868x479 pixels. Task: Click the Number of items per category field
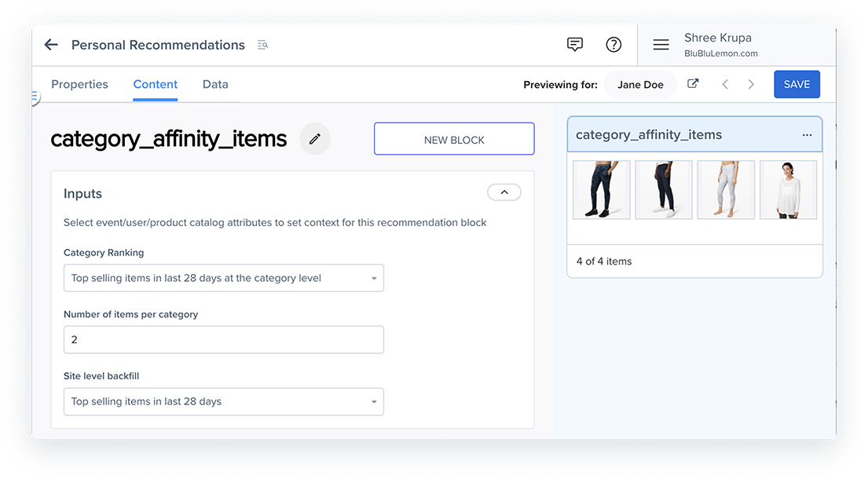point(223,340)
